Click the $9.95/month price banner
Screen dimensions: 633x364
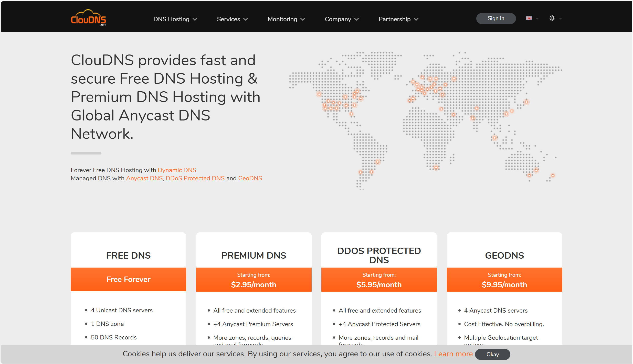tap(504, 279)
